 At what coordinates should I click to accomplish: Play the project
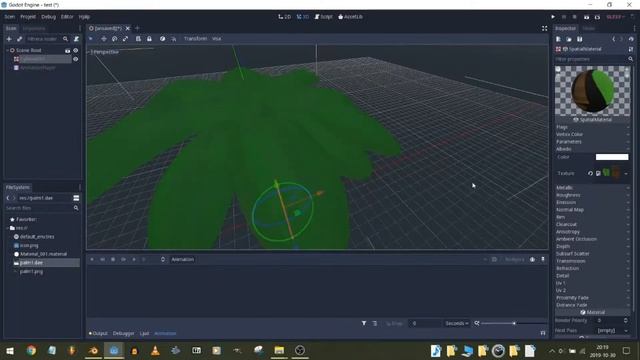[553, 17]
